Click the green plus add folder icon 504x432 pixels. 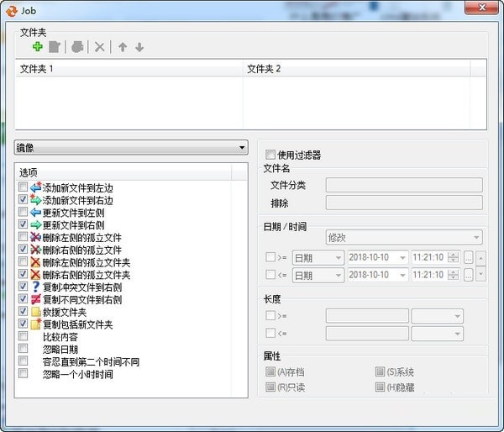tap(38, 47)
